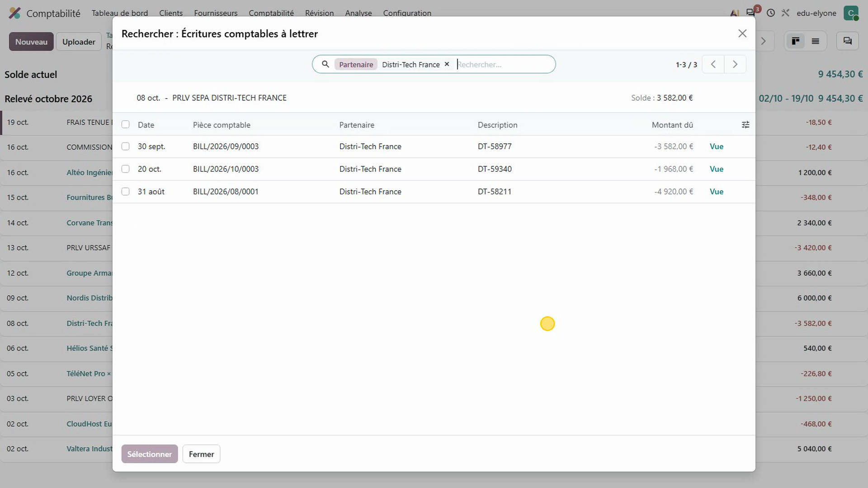Click Vue link for DT-59340
This screenshot has height=488, width=868.
pyautogui.click(x=717, y=169)
